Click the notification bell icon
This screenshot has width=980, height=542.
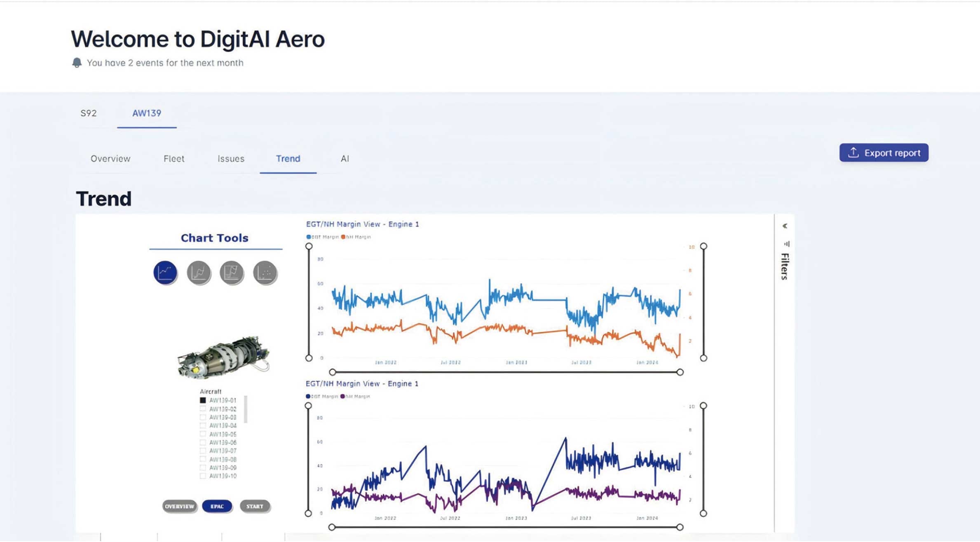tap(77, 63)
